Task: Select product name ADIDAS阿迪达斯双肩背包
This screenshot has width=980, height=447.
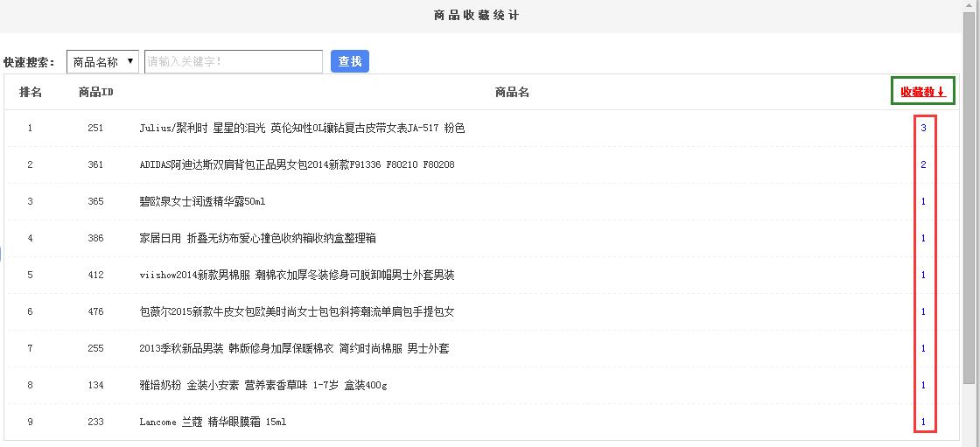Action: point(297,165)
